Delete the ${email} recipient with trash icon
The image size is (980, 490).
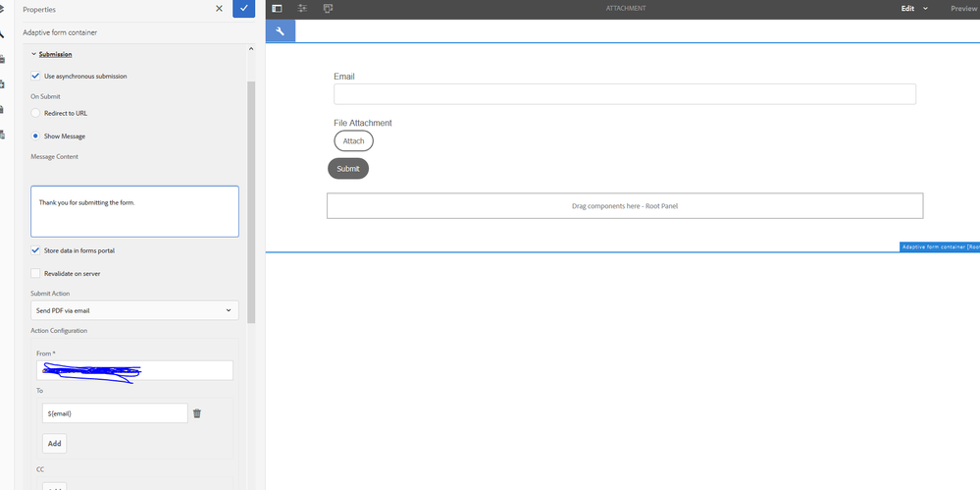(x=197, y=413)
